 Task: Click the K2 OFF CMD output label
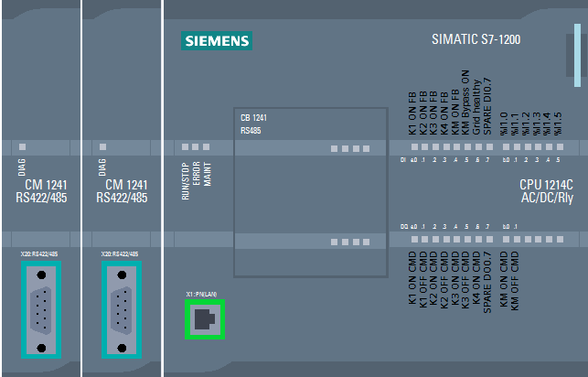444,279
